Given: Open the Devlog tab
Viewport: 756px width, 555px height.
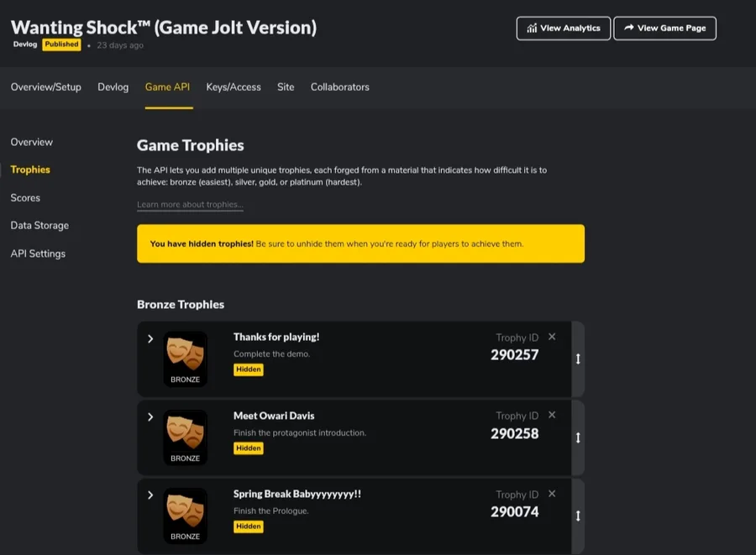Looking at the screenshot, I should (x=113, y=87).
